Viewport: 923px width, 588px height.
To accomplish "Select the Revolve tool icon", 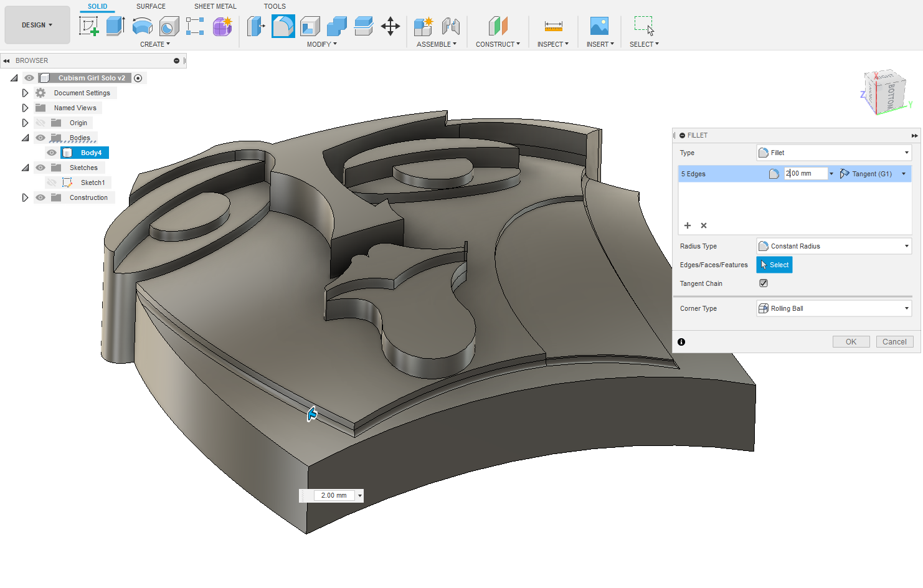I will pyautogui.click(x=143, y=26).
